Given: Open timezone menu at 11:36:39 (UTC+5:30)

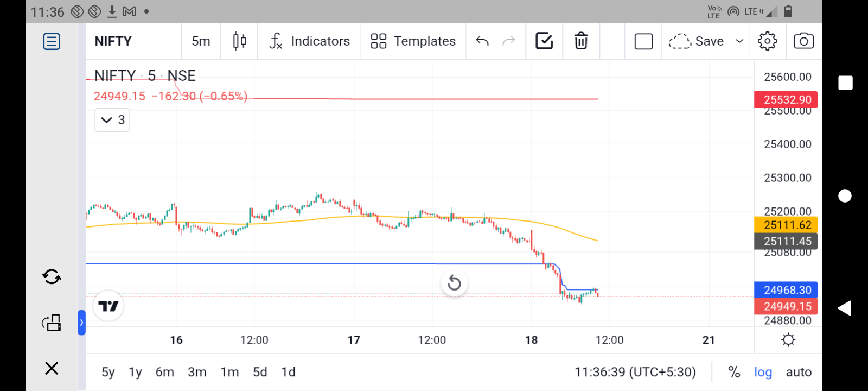Looking at the screenshot, I should point(635,372).
